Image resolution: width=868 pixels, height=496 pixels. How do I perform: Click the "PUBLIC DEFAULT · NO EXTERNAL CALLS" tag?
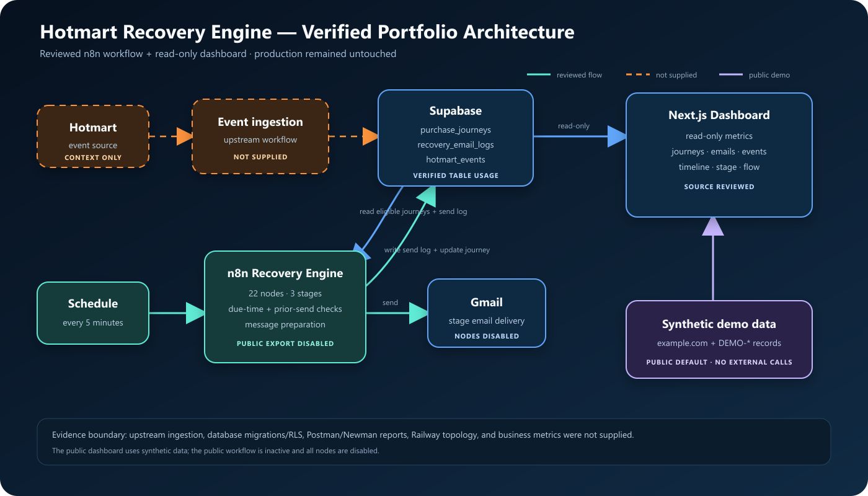[x=719, y=362]
